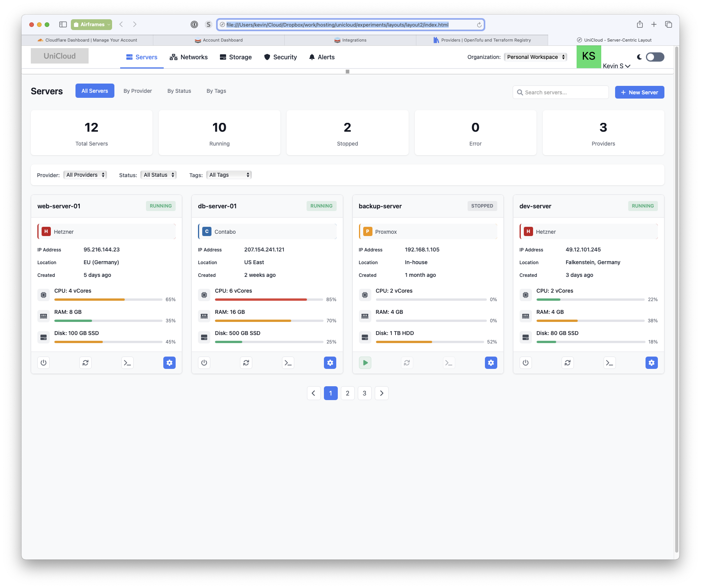Select the By Provider view tab
The image size is (701, 588).
click(x=138, y=91)
